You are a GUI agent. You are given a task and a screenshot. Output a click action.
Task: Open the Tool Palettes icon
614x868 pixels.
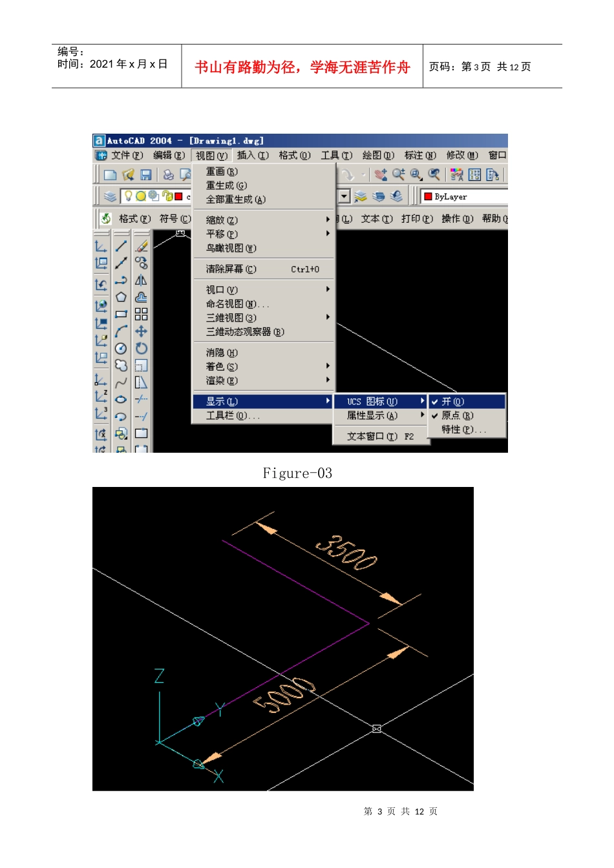tap(492, 174)
